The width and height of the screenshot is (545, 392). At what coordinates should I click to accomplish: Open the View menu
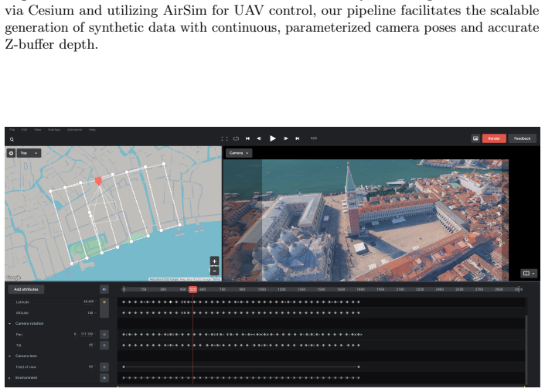(x=38, y=130)
